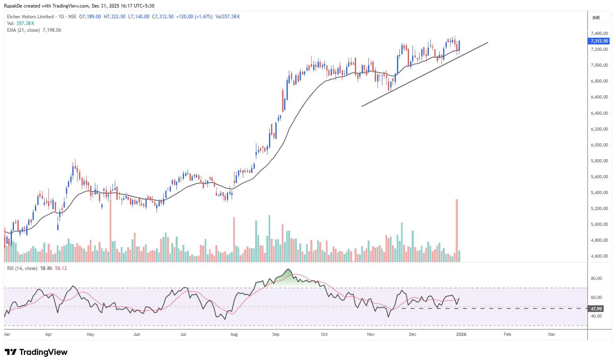Click the high price H7,322.50

(114, 17)
